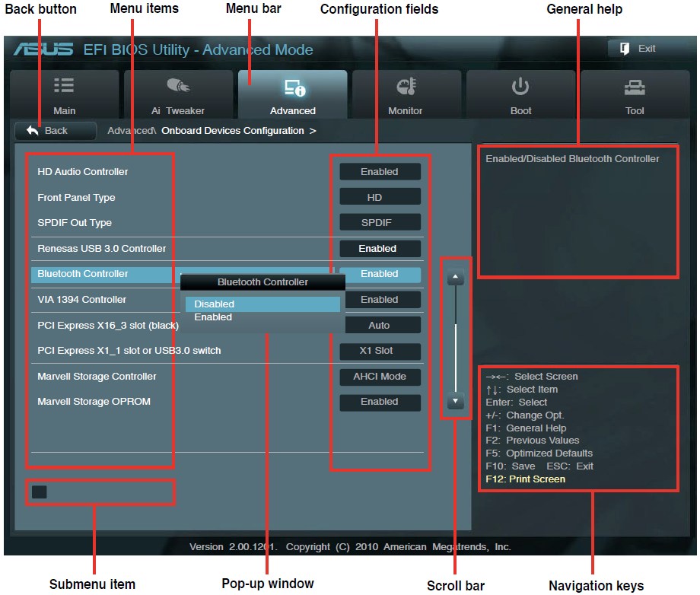Open the SPDIF Out Type field
This screenshot has width=700, height=595.
379,223
